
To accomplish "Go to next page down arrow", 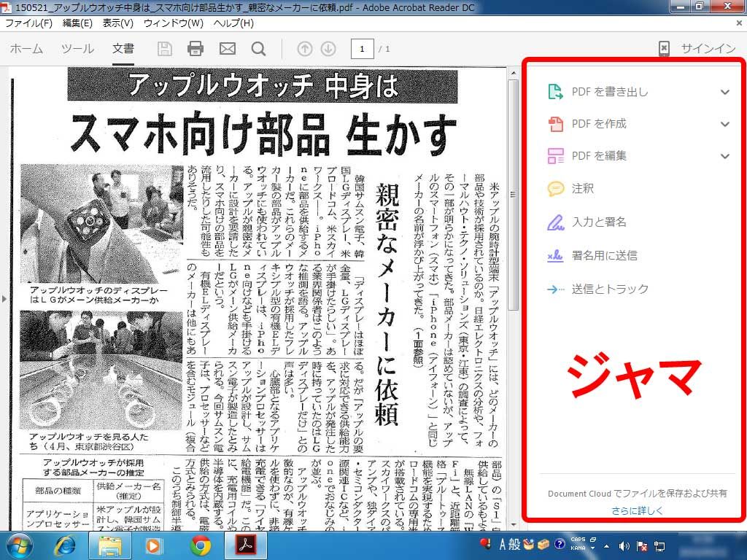I will pyautogui.click(x=328, y=49).
